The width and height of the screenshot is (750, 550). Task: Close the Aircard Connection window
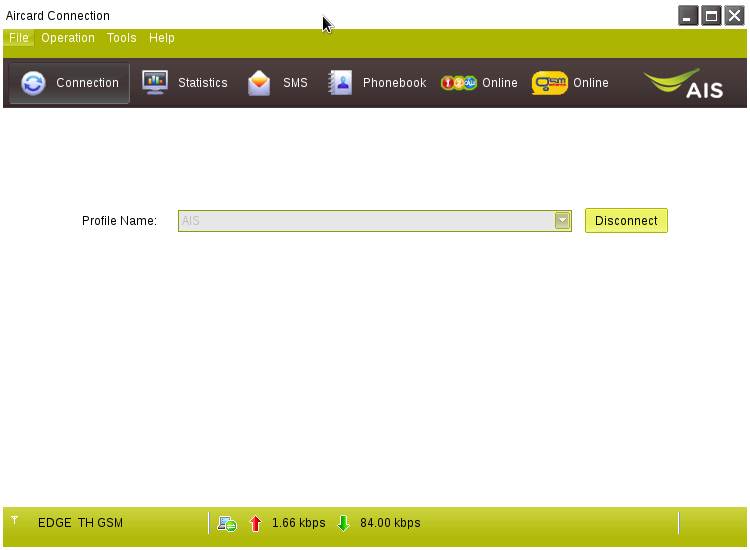click(x=734, y=16)
